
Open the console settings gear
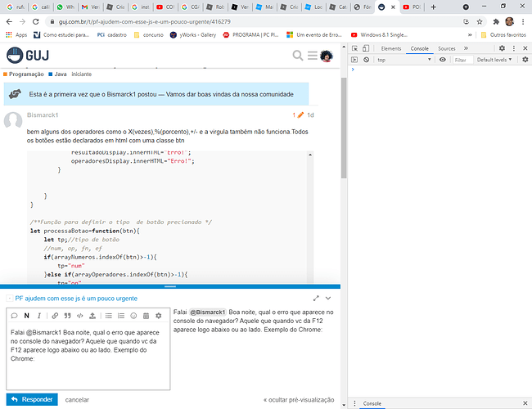[x=525, y=60]
